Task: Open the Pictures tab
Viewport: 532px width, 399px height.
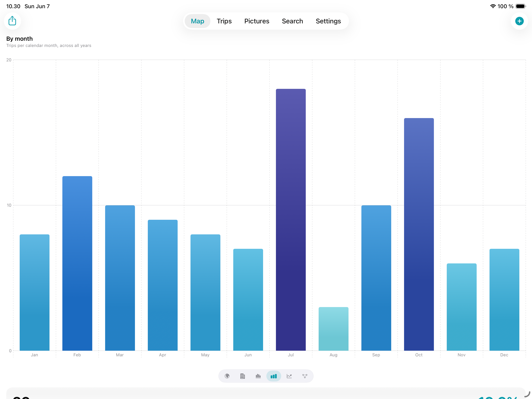Action: pyautogui.click(x=257, y=21)
